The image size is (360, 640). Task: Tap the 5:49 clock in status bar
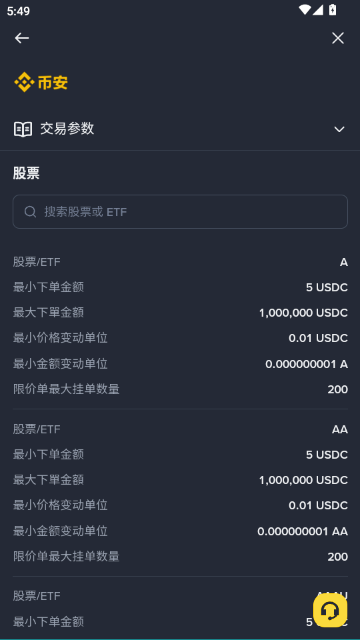18,11
